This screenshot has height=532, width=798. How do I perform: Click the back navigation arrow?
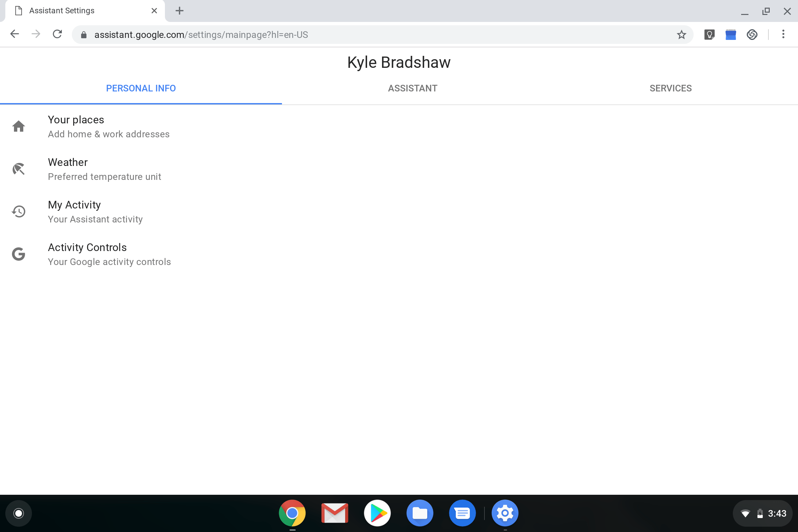[15, 34]
